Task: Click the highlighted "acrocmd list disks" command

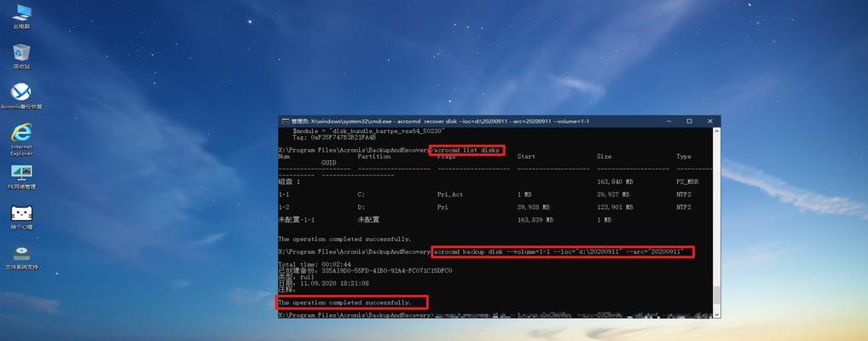Action: [x=467, y=150]
